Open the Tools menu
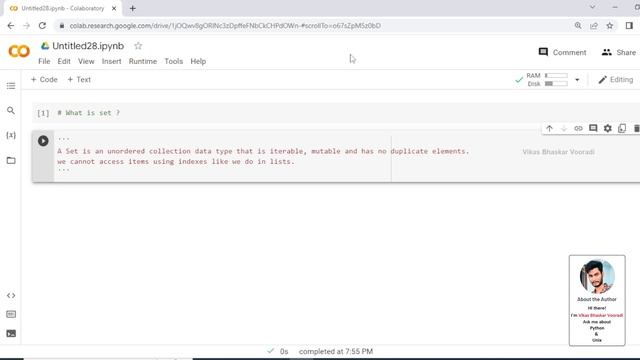 [x=173, y=61]
